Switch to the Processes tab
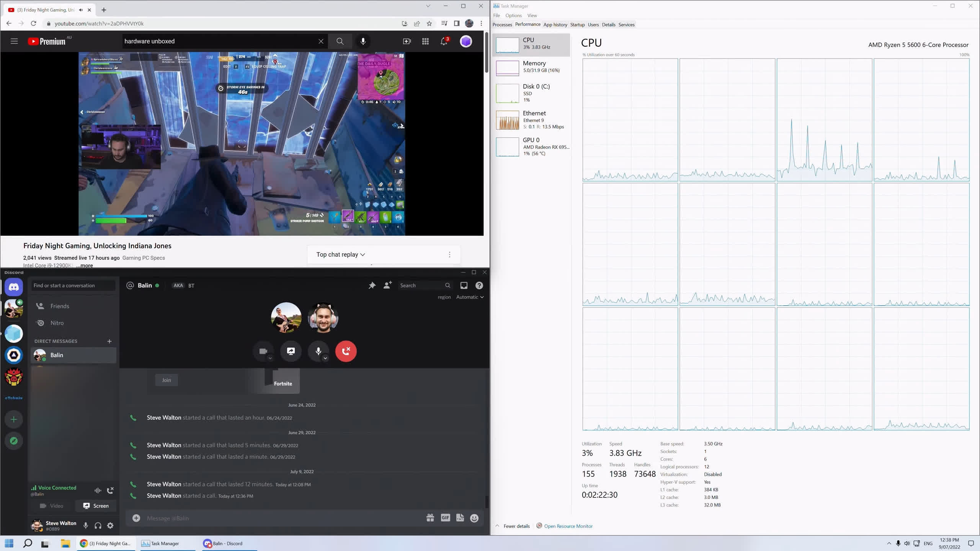The width and height of the screenshot is (980, 551). click(x=502, y=24)
